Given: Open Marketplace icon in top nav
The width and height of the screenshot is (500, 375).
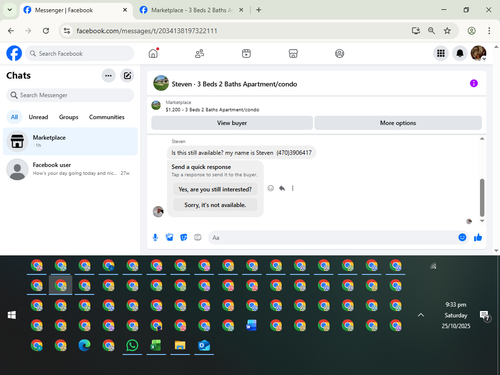Looking at the screenshot, I should click(293, 53).
